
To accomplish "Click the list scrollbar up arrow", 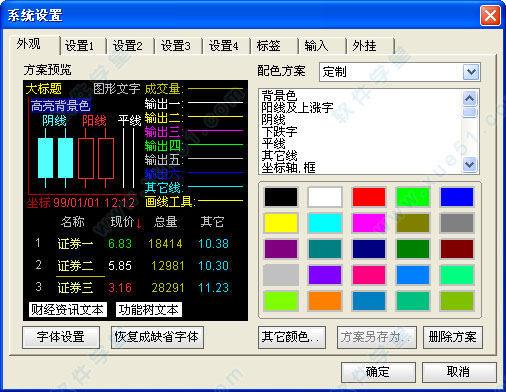I will [469, 98].
